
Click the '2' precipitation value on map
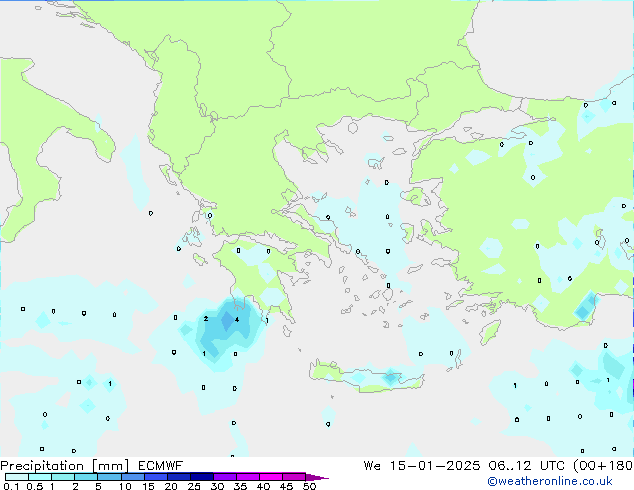tap(206, 319)
